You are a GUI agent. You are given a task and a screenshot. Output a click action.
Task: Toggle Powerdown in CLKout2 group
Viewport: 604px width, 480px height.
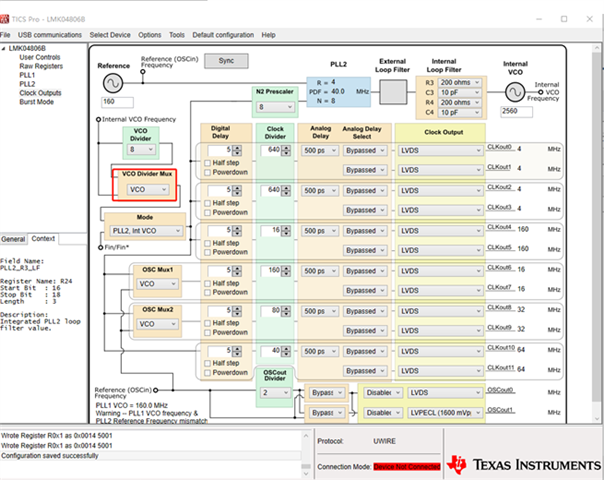click(208, 213)
